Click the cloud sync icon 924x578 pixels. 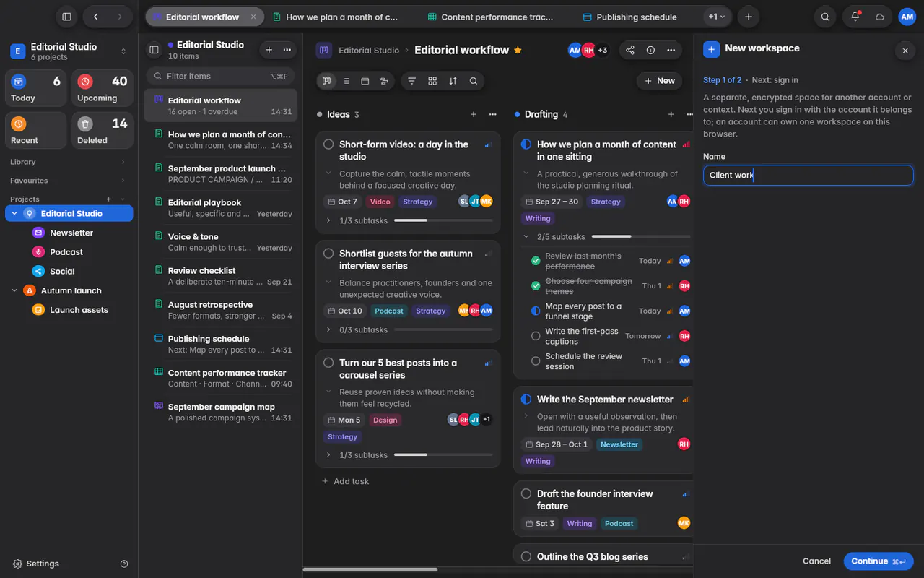880,17
